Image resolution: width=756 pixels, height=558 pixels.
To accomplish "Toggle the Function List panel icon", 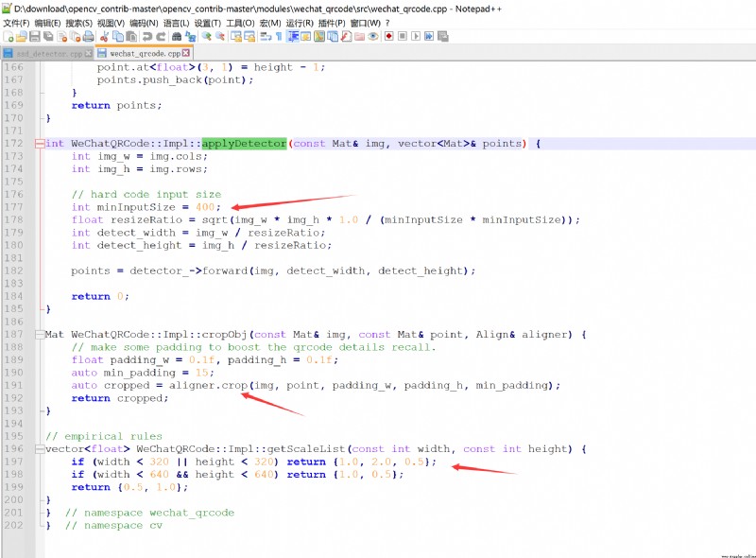I will 333,37.
